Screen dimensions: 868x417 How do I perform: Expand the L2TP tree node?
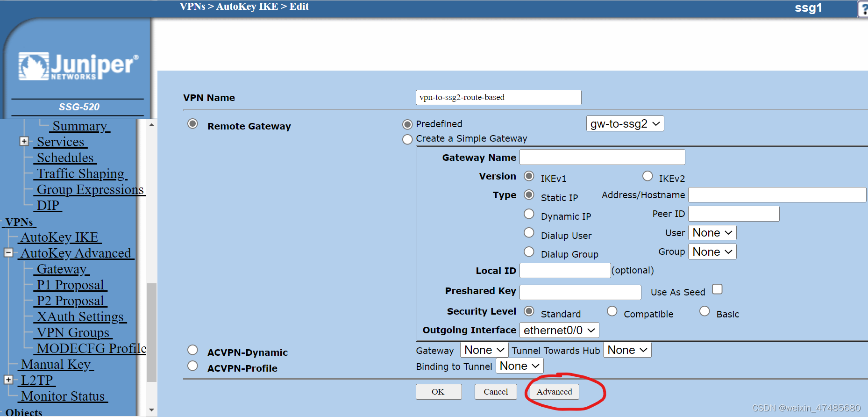(8, 380)
